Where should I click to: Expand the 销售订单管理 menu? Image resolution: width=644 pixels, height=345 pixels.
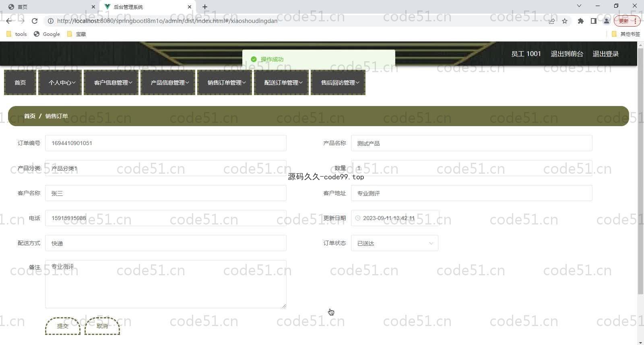pyautogui.click(x=225, y=83)
